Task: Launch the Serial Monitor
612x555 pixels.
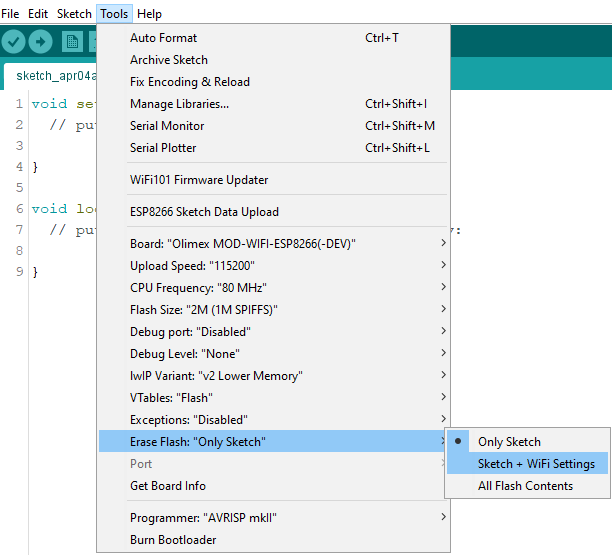Action: click(167, 126)
